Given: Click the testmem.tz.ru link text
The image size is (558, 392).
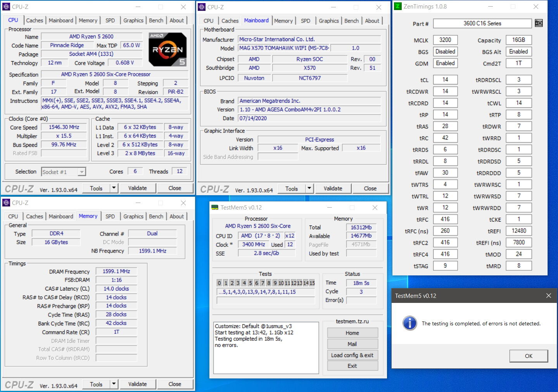Looking at the screenshot, I should pos(352,321).
